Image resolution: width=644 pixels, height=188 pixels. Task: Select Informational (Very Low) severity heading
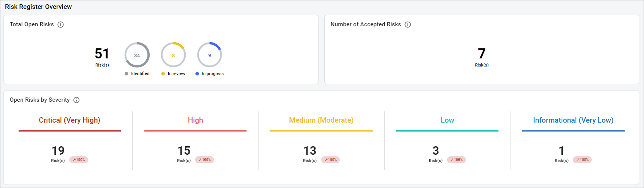coord(573,120)
